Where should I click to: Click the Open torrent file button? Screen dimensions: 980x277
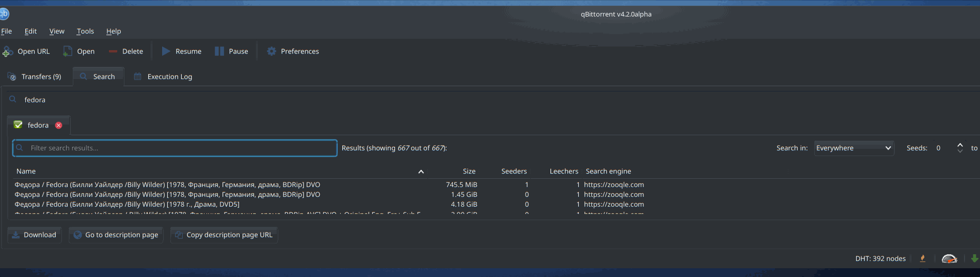coord(79,51)
